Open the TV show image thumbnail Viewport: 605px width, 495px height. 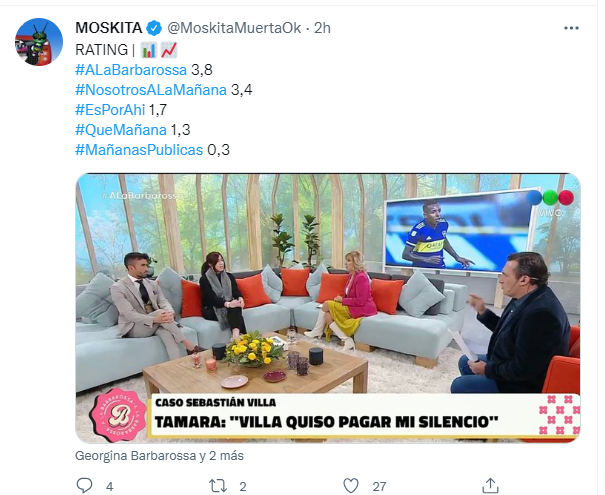[328, 308]
